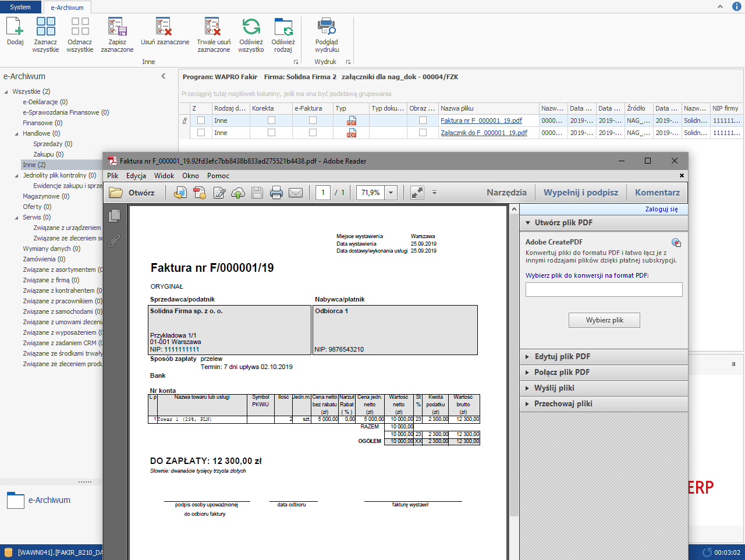This screenshot has height=560, width=745.
Task: Open Plik menu in Adobe Reader
Action: [113, 176]
